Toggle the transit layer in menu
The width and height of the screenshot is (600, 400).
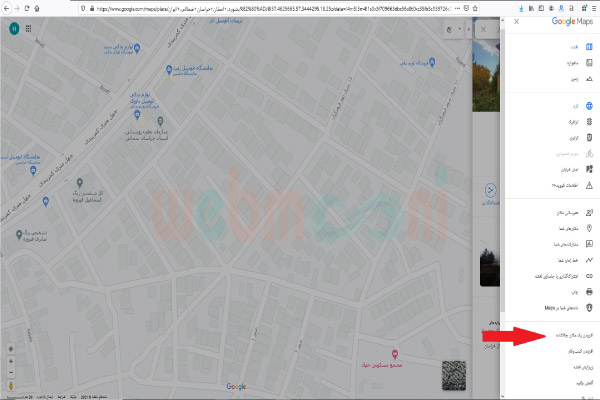pyautogui.click(x=588, y=136)
